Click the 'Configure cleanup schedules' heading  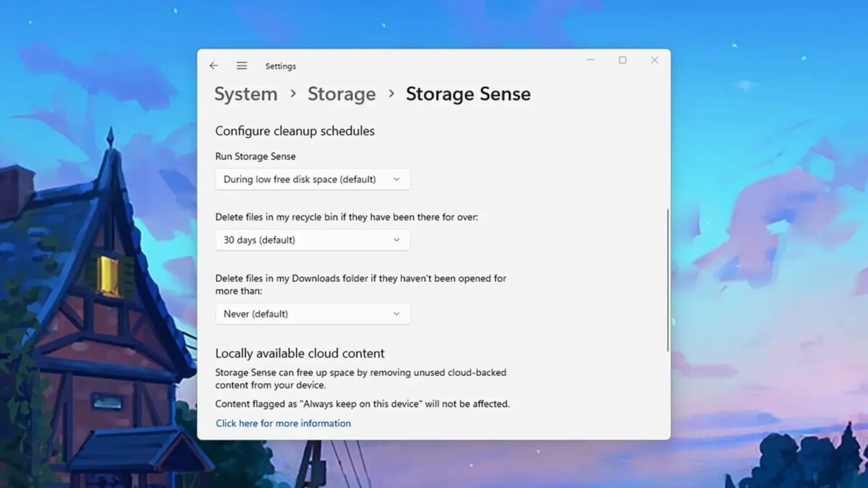tap(294, 131)
